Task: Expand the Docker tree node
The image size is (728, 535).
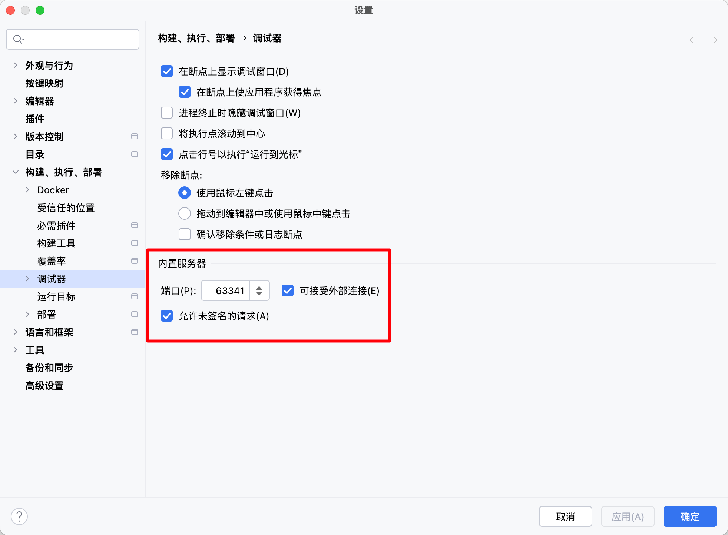Action: 27,190
